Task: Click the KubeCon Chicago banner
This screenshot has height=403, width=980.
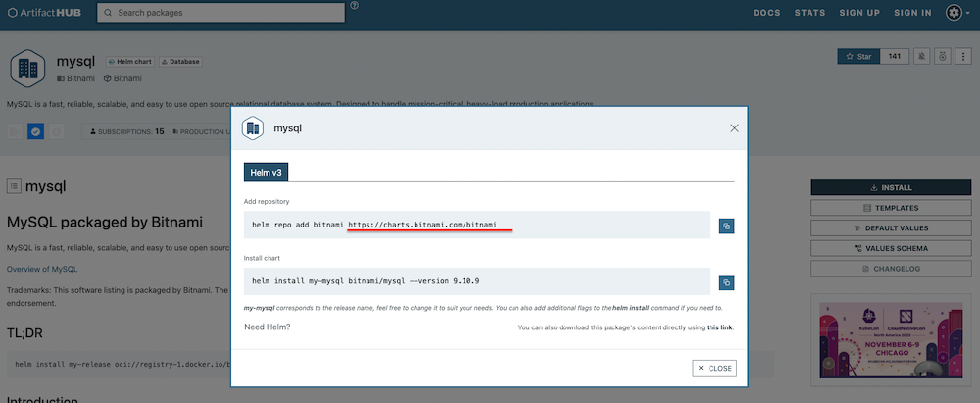Action: click(x=891, y=339)
